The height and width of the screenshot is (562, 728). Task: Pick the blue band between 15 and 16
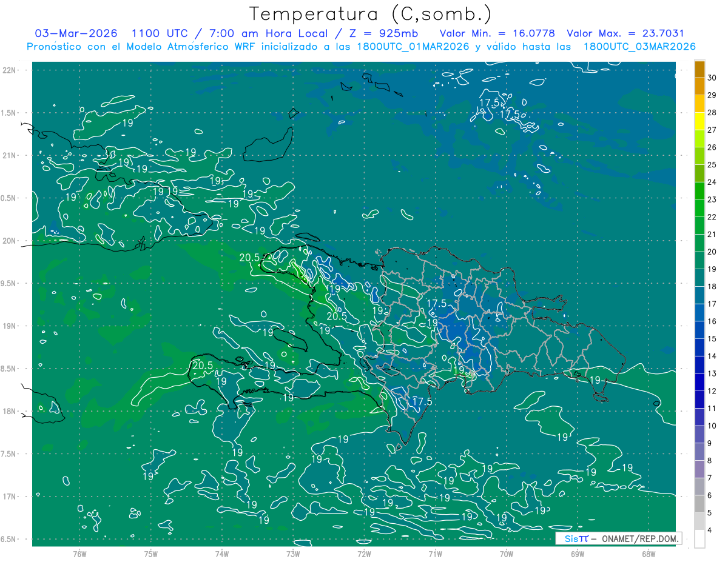coord(699,330)
